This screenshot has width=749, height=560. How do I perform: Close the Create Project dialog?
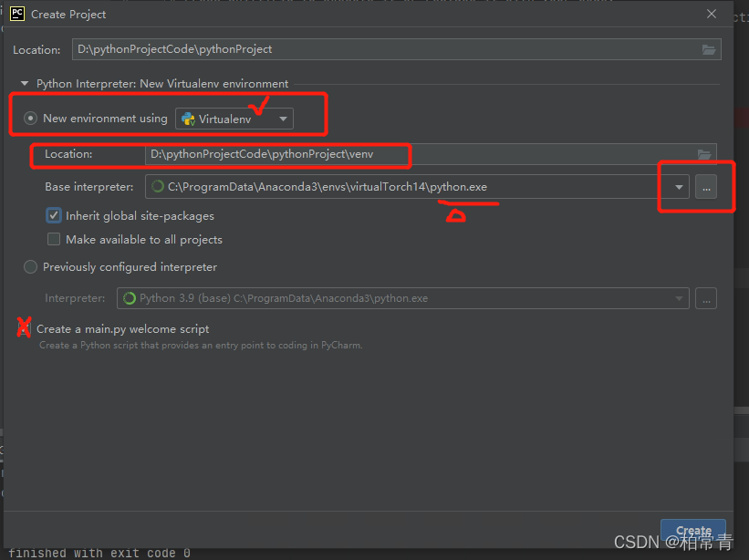712,14
